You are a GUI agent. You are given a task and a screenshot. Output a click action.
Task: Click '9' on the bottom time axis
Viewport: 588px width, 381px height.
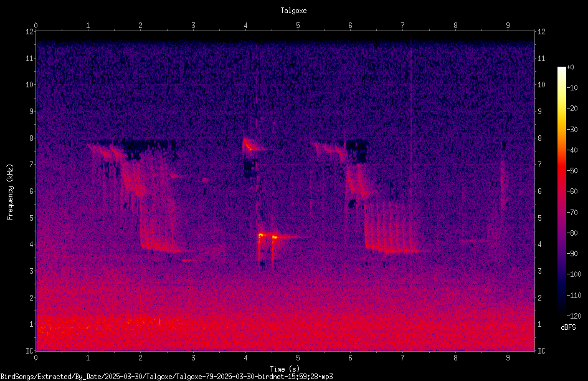[508, 358]
